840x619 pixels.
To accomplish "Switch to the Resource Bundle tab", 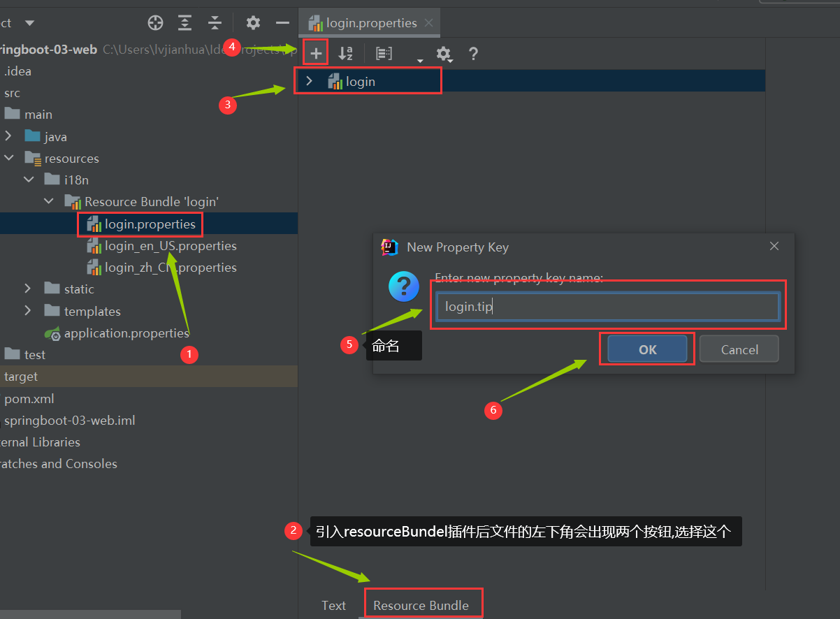I will (421, 606).
